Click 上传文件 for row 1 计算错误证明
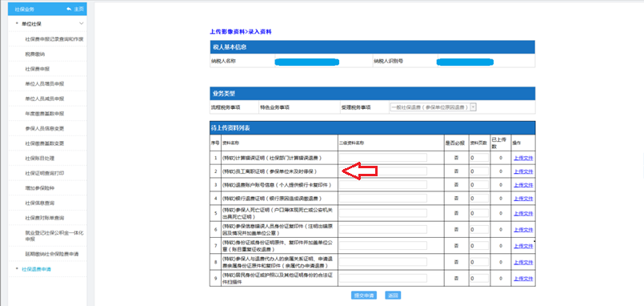This screenshot has height=306, width=644. (x=523, y=158)
